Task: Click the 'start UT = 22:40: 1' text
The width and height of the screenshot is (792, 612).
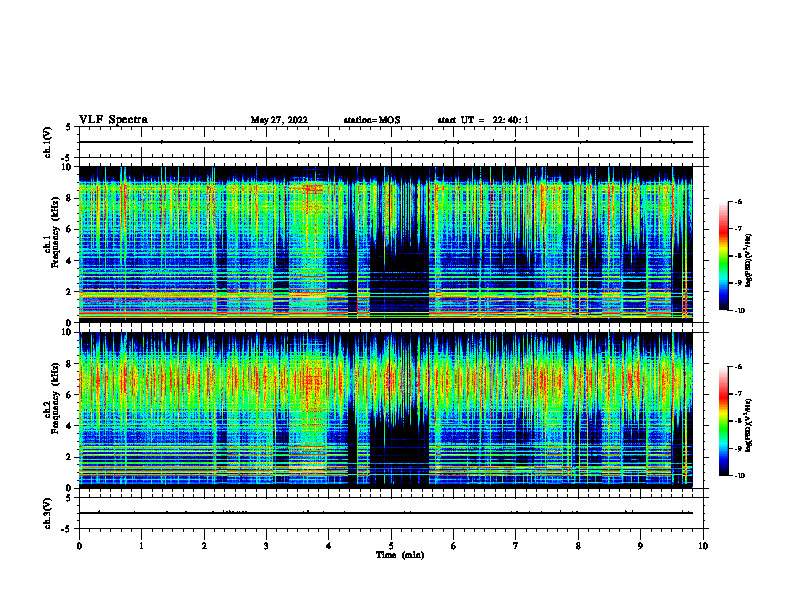Action: point(483,120)
